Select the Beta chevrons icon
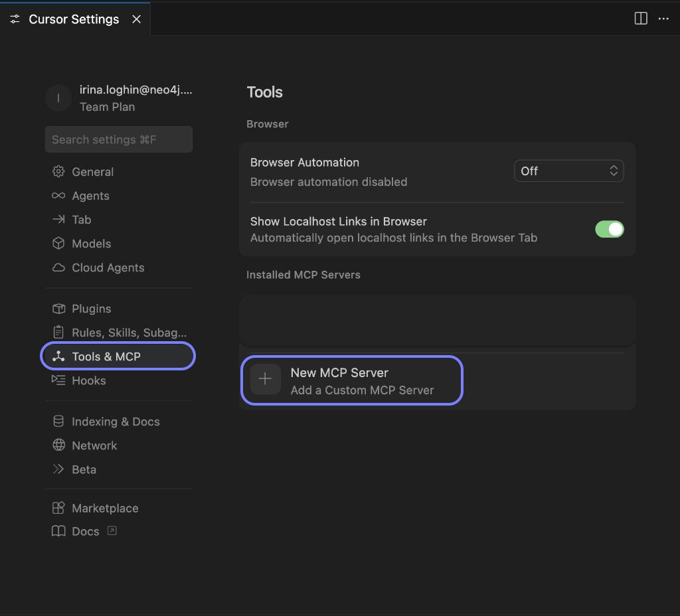 [58, 469]
